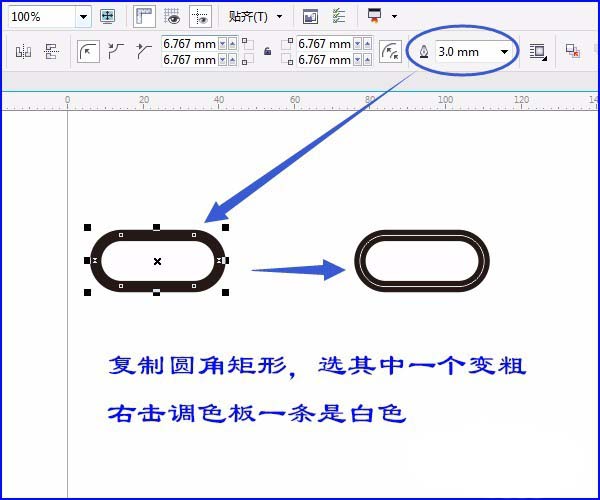Click the outline pen icon
Screen dimensions: 600x500
424,52
